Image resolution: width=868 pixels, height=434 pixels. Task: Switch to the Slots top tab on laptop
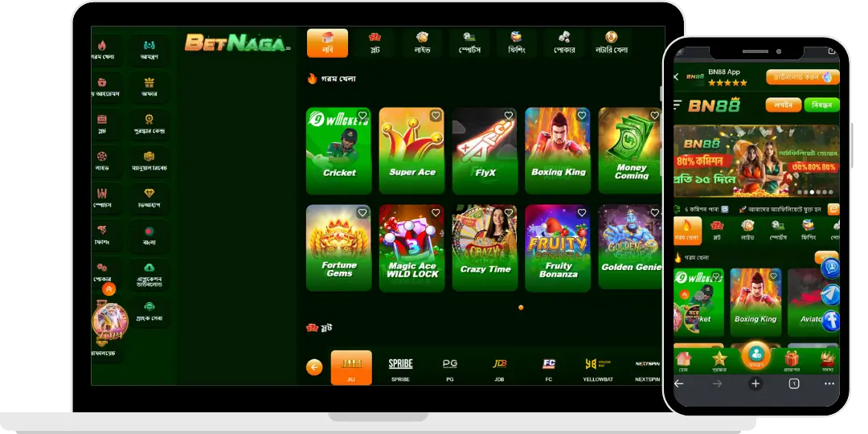click(x=375, y=43)
